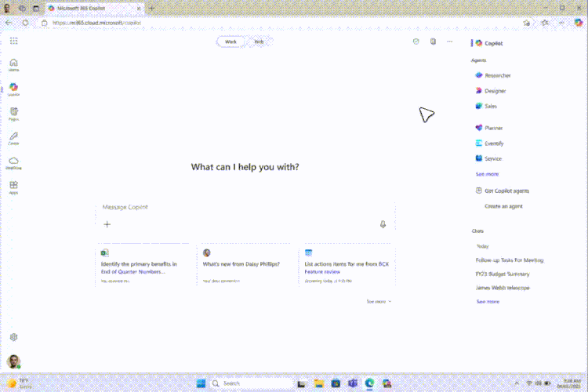Screen dimensions: 588x392
Task: Open File Explorer from taskbar
Action: [319, 383]
